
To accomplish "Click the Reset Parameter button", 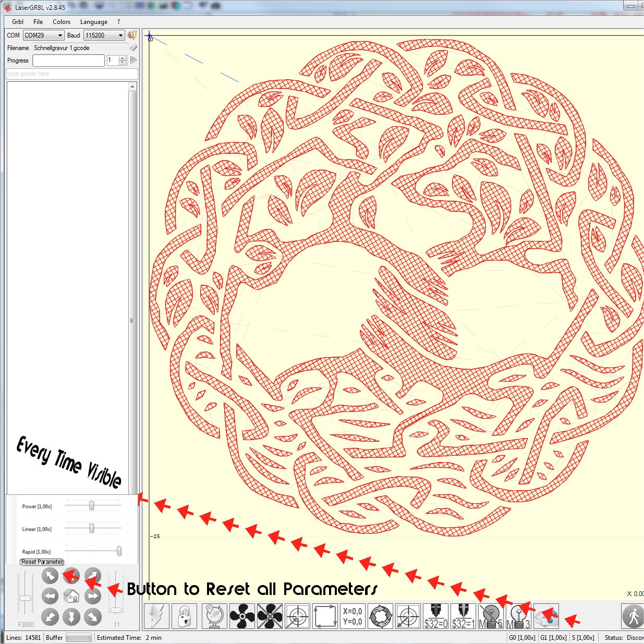I will coord(42,562).
